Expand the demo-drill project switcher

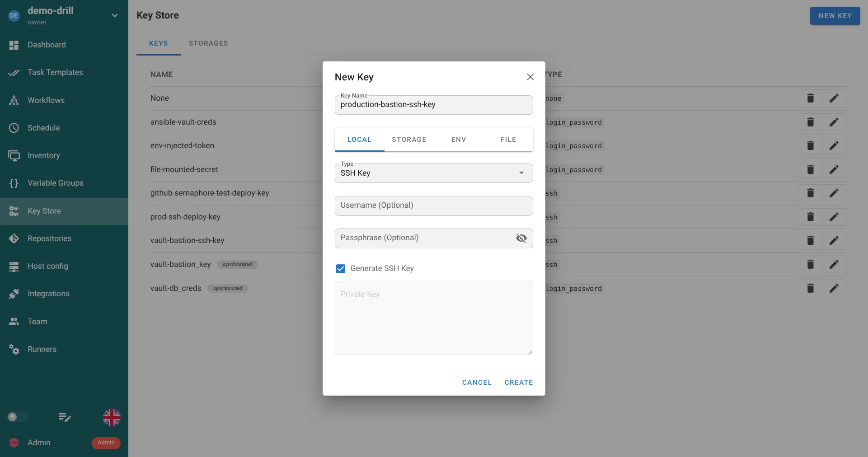pos(115,15)
